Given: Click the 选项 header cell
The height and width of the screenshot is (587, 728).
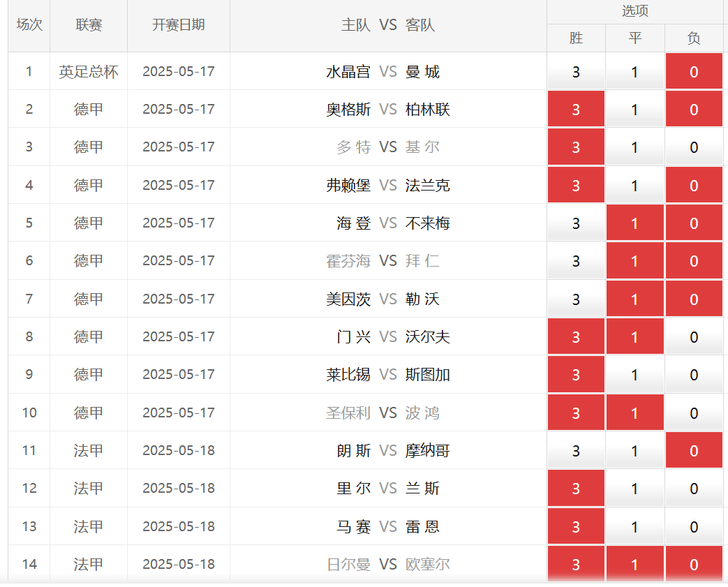Looking at the screenshot, I should [634, 11].
